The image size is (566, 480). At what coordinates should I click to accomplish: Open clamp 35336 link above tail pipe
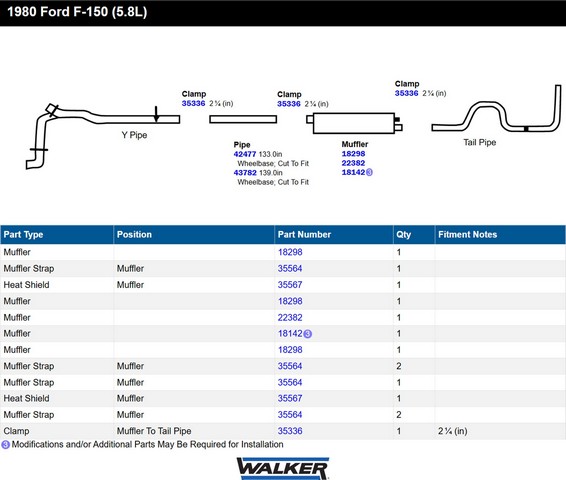pos(406,93)
